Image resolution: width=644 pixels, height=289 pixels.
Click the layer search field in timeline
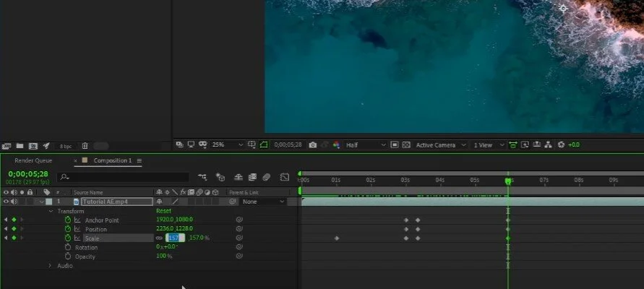123,177
